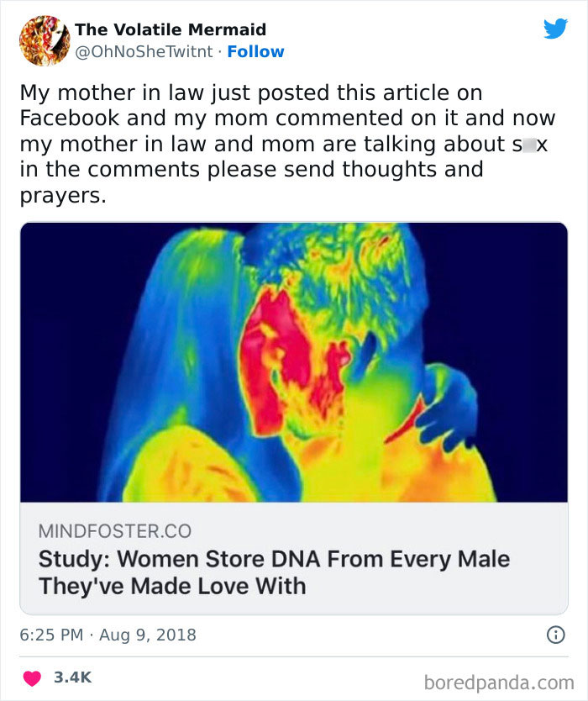Open the MINDFOSTER.CO article link
The width and height of the screenshot is (588, 701).
[x=92, y=532]
